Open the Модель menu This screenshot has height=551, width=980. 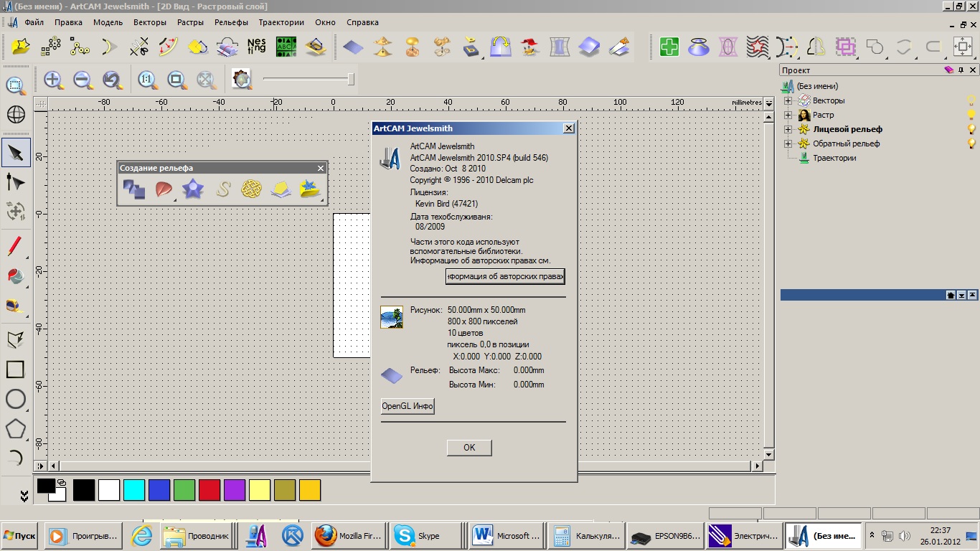(x=108, y=22)
